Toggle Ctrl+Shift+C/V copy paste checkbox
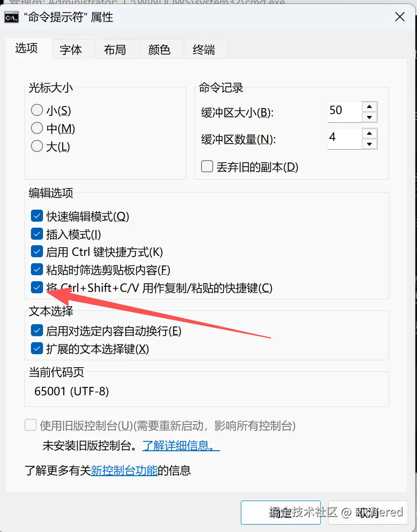 37,287
